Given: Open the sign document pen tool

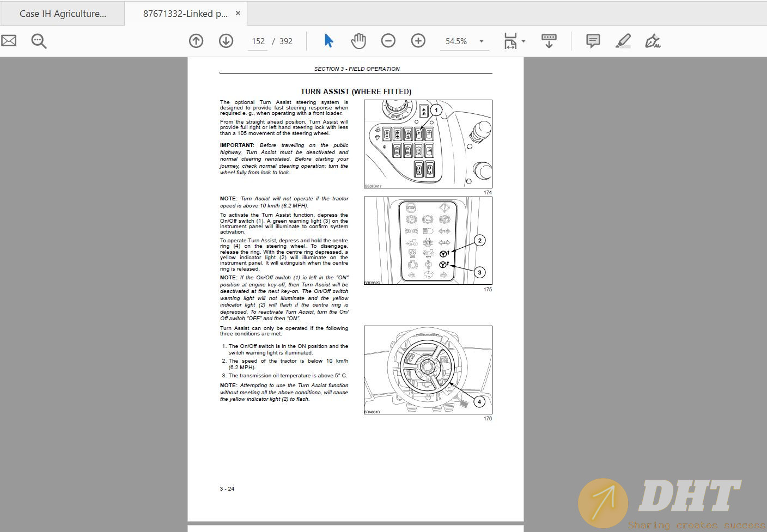Looking at the screenshot, I should [x=652, y=41].
